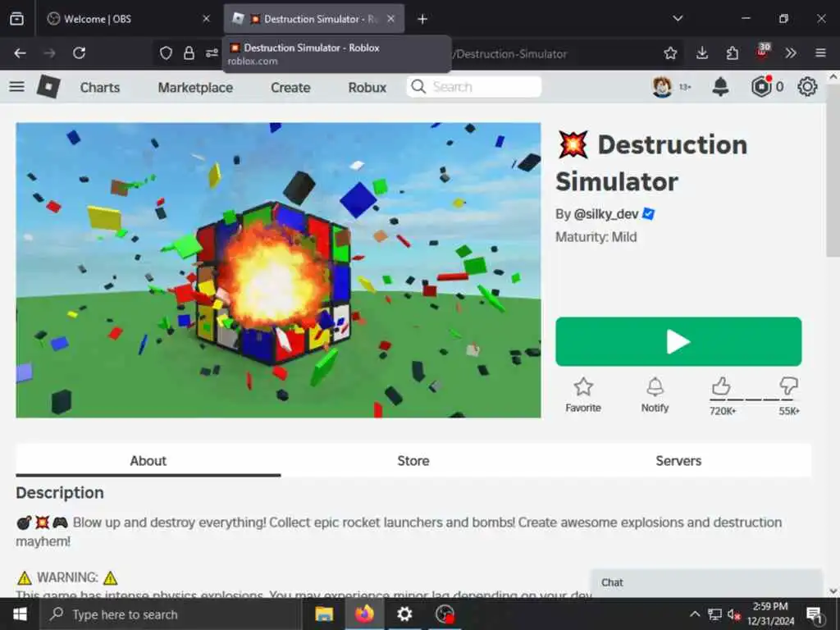Click the green Play button
The width and height of the screenshot is (840, 630).
pyautogui.click(x=678, y=342)
